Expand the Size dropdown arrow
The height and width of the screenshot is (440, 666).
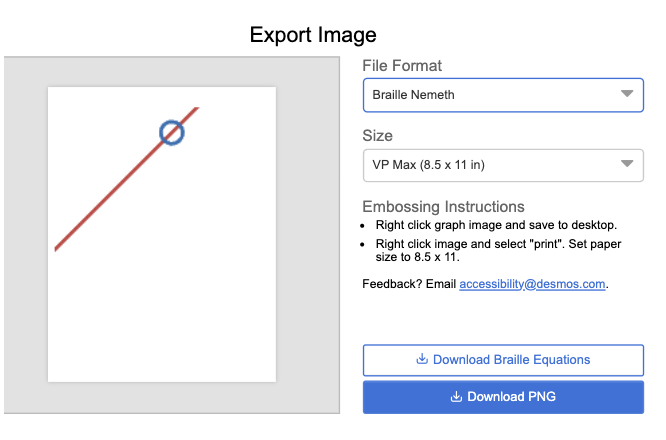[x=627, y=164]
